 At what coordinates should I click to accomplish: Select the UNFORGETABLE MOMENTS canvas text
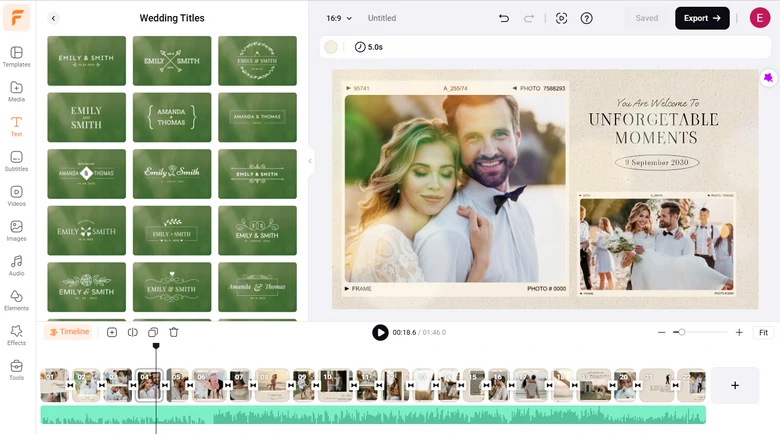click(654, 128)
